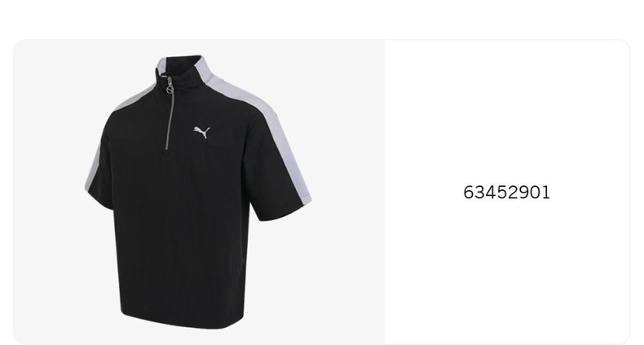The width and height of the screenshot is (644, 345).
Task: Click the white panel below product code
Action: [x=507, y=271]
